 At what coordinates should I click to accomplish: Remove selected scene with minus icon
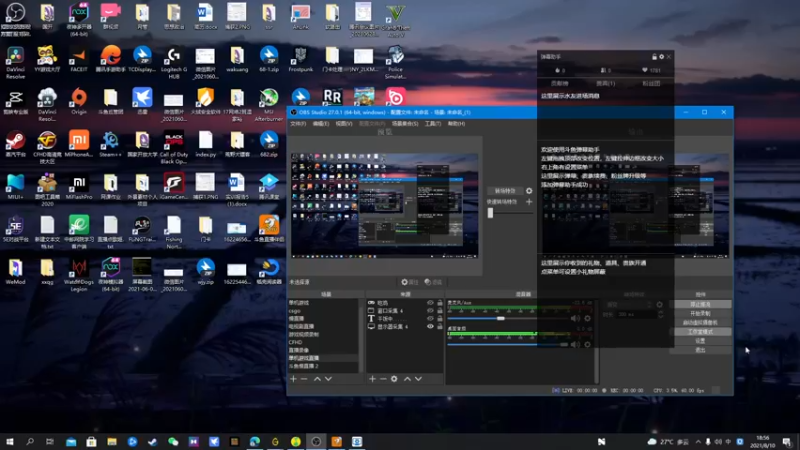pos(304,379)
